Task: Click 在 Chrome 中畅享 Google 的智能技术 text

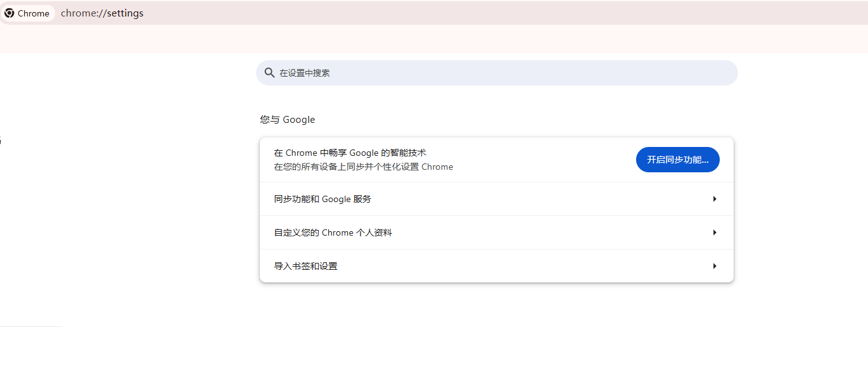Action: click(x=350, y=153)
